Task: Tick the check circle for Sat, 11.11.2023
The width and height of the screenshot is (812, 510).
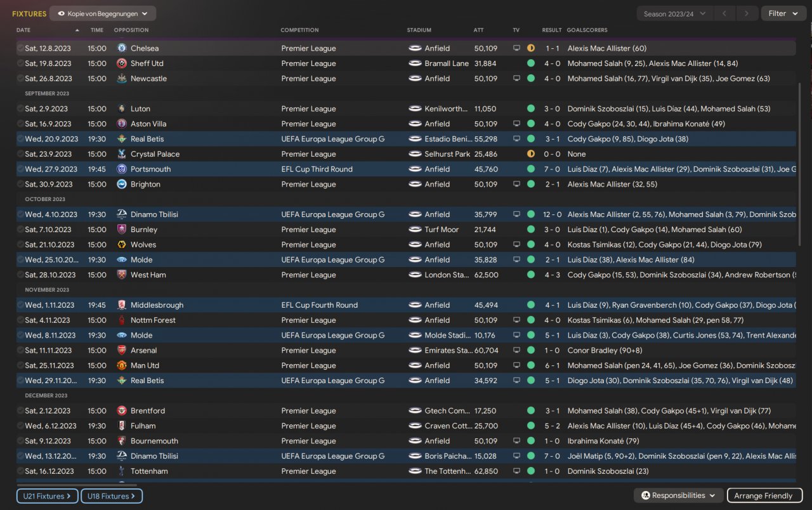Action: pos(21,350)
